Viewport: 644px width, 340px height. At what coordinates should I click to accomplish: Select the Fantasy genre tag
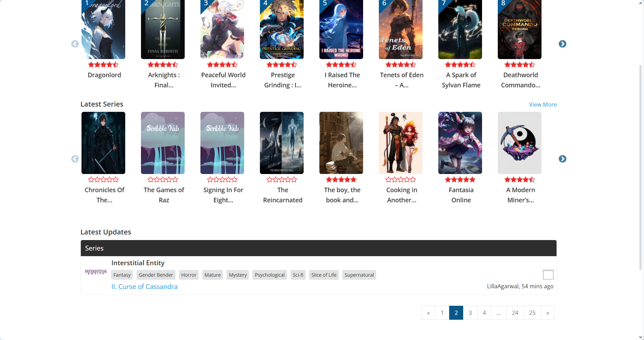122,275
